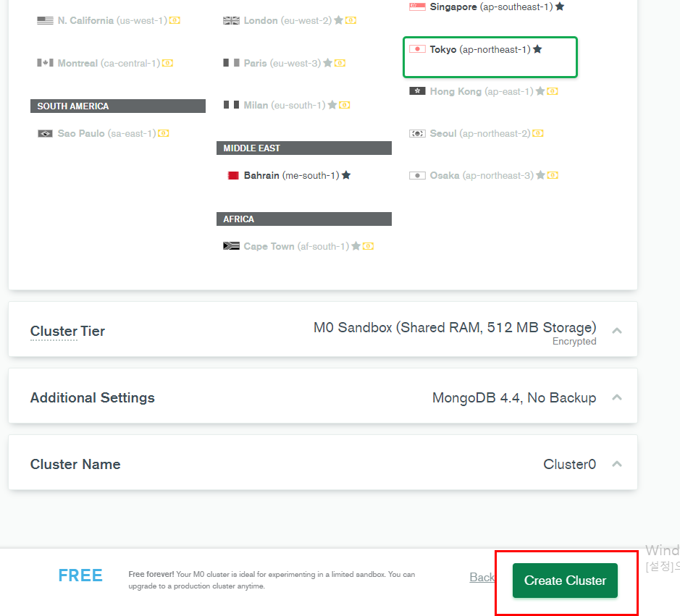Click the Italy flag icon beside Milan
This screenshot has height=616, width=680.
point(231,105)
